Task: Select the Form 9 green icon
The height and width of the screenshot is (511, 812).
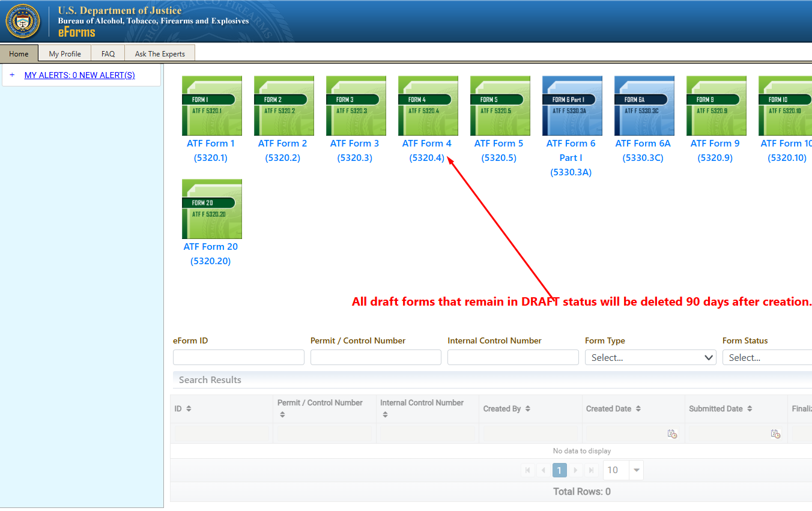Action: coord(716,106)
